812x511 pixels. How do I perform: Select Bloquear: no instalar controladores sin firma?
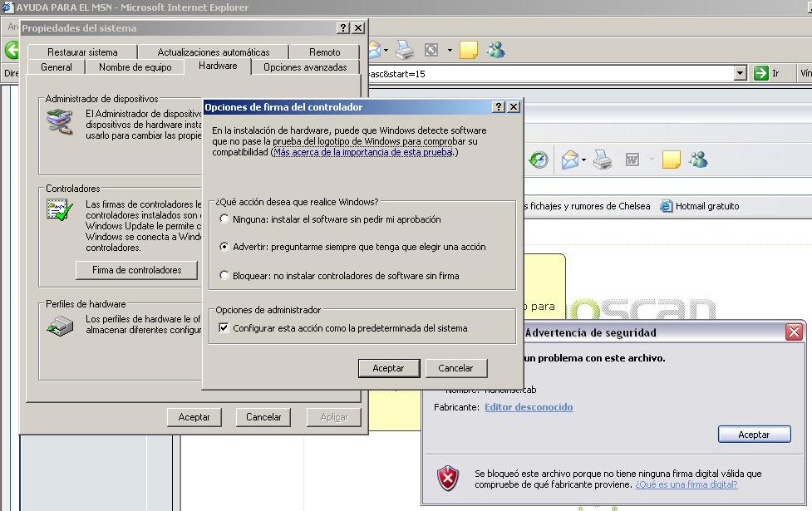[224, 275]
